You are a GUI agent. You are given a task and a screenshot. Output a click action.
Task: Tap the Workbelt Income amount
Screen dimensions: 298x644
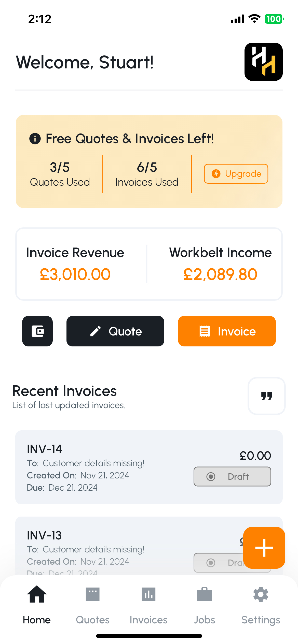point(221,274)
